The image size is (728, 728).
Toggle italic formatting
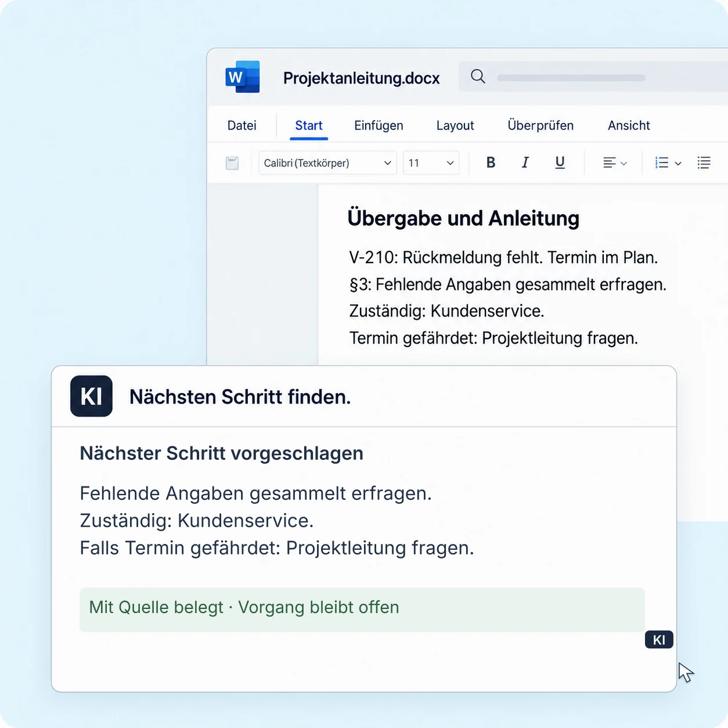click(x=525, y=163)
